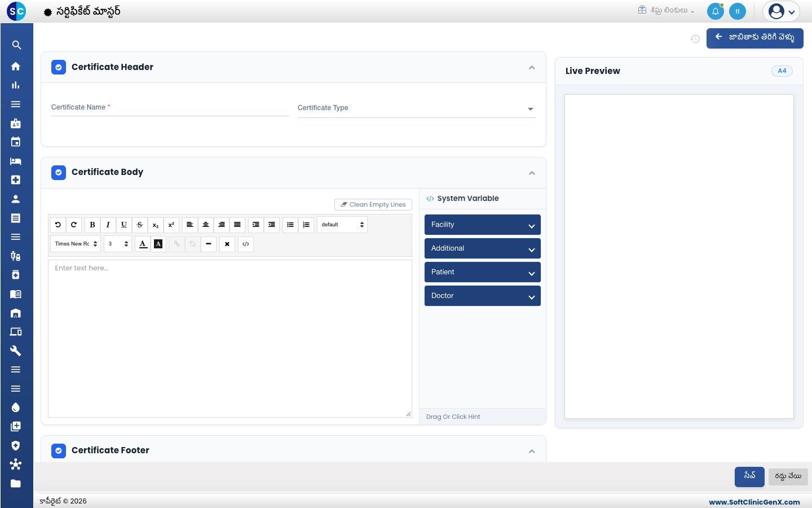
Task: Open HTML source code view
Action: coord(246,244)
